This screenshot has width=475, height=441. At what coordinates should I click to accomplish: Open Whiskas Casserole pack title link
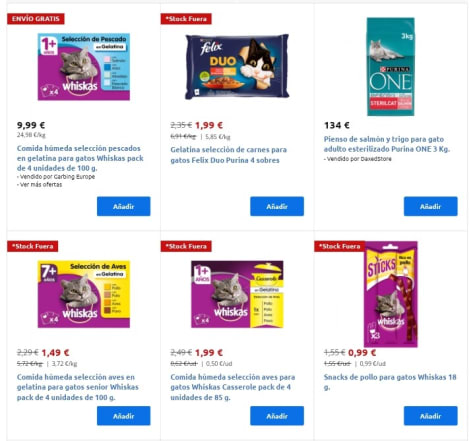pos(233,387)
